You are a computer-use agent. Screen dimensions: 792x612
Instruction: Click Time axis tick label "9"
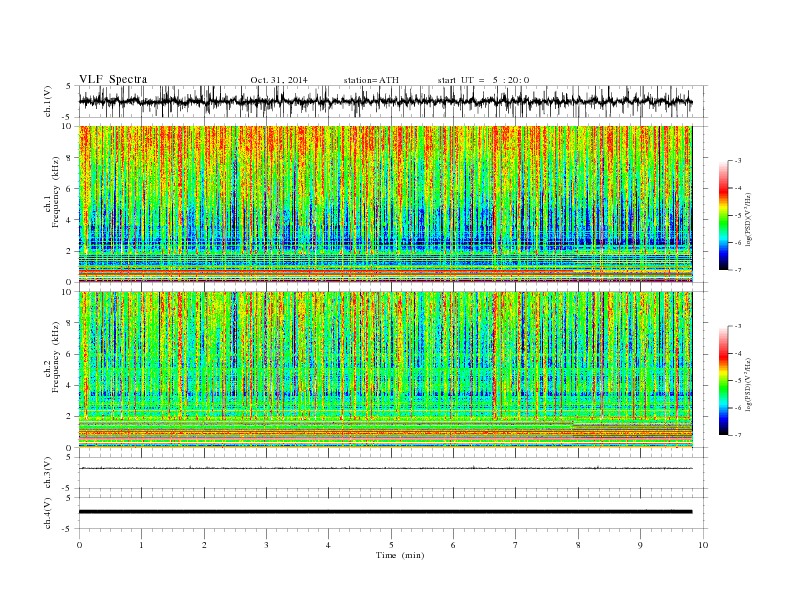coord(640,545)
